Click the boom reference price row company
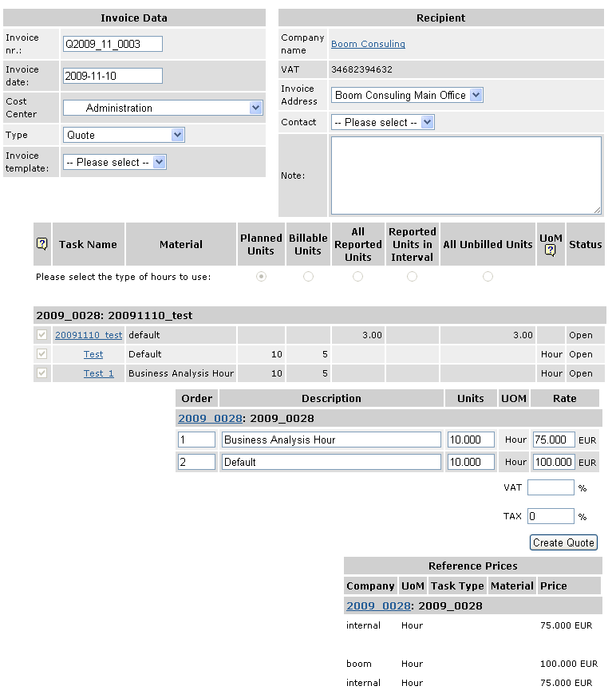 tap(359, 664)
